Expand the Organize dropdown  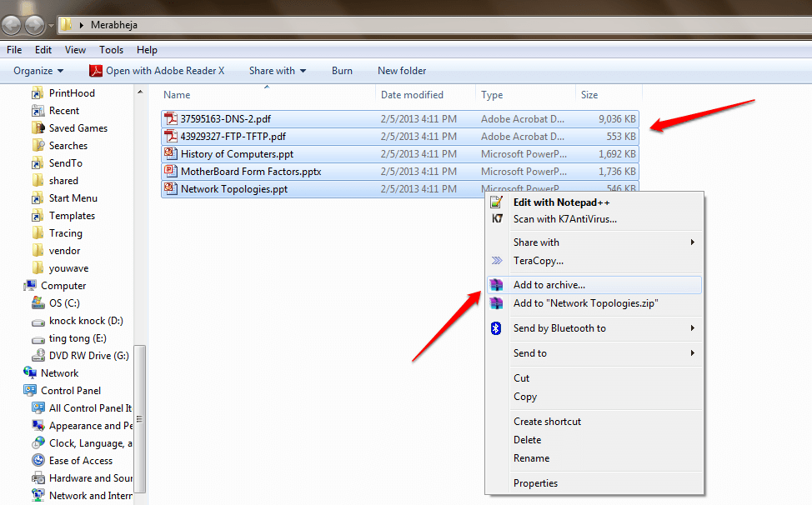point(38,71)
